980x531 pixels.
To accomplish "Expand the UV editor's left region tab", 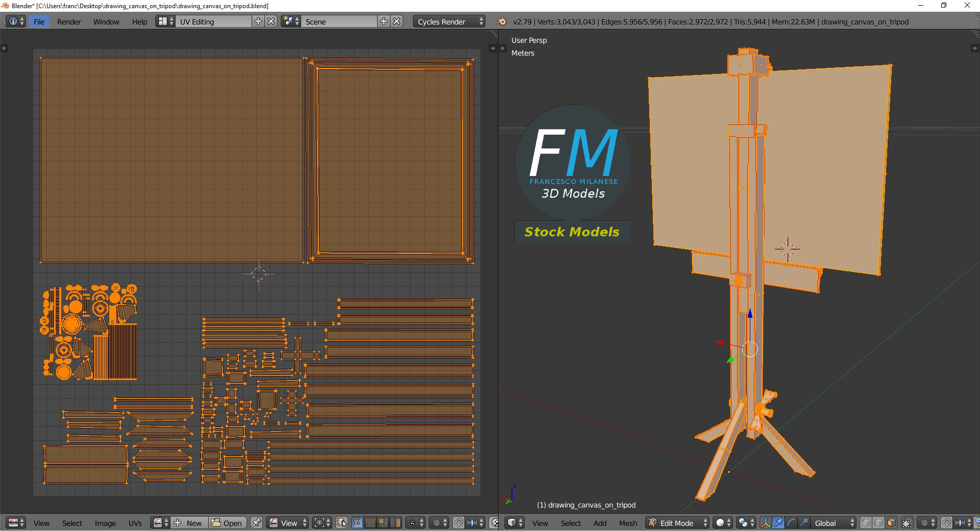I will (x=4, y=48).
